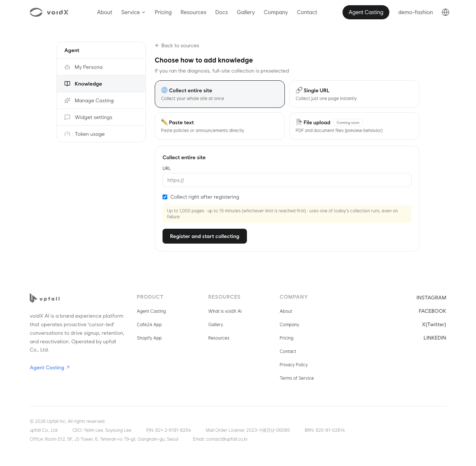The width and height of the screenshot is (476, 466).
Task: Click the upfall logo in the footer
Action: pos(45,298)
